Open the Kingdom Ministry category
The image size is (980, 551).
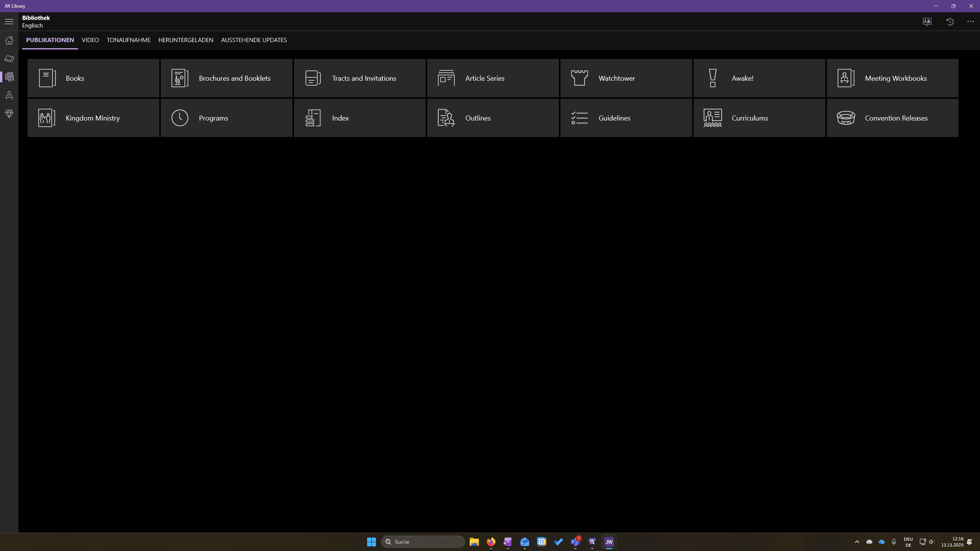point(93,118)
